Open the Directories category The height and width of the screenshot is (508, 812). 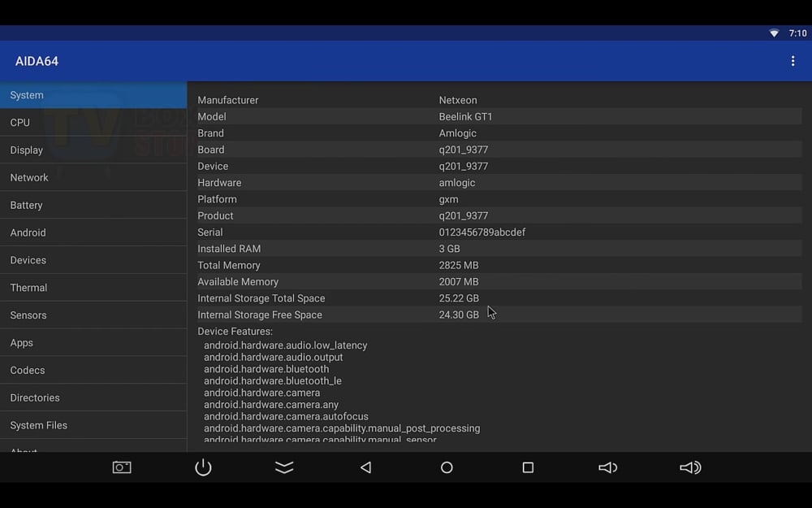[93, 397]
